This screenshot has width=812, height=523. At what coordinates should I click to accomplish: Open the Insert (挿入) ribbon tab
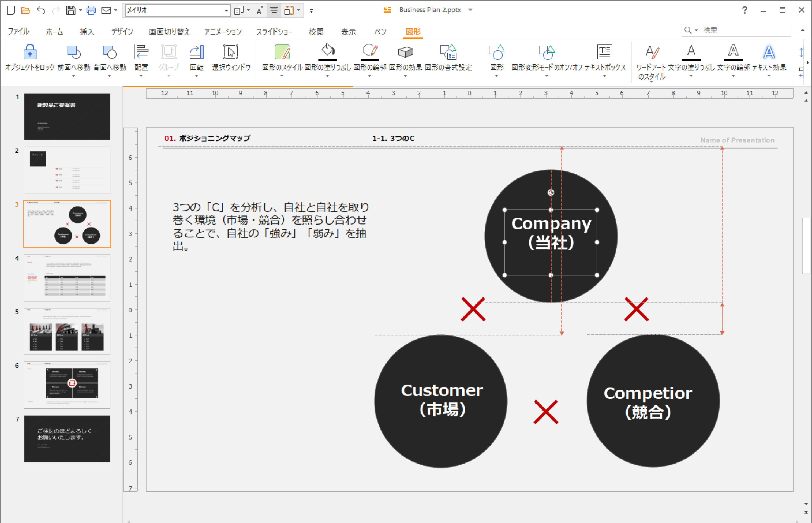tap(87, 32)
